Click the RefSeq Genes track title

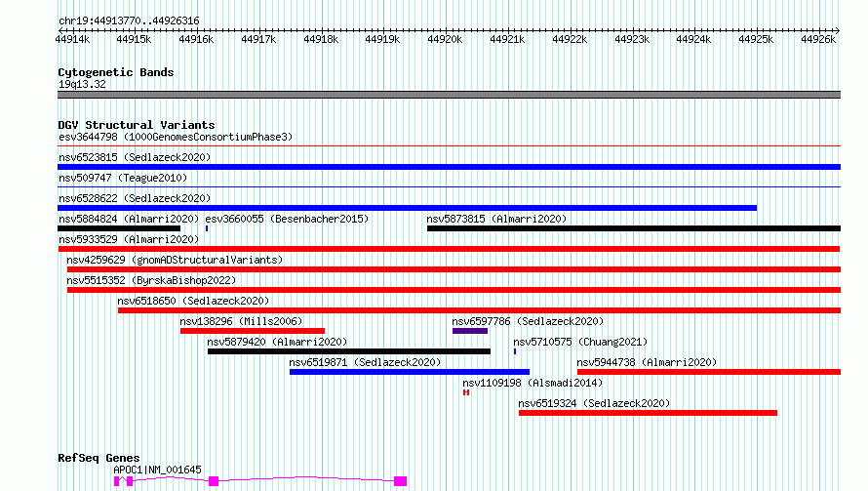(x=99, y=458)
